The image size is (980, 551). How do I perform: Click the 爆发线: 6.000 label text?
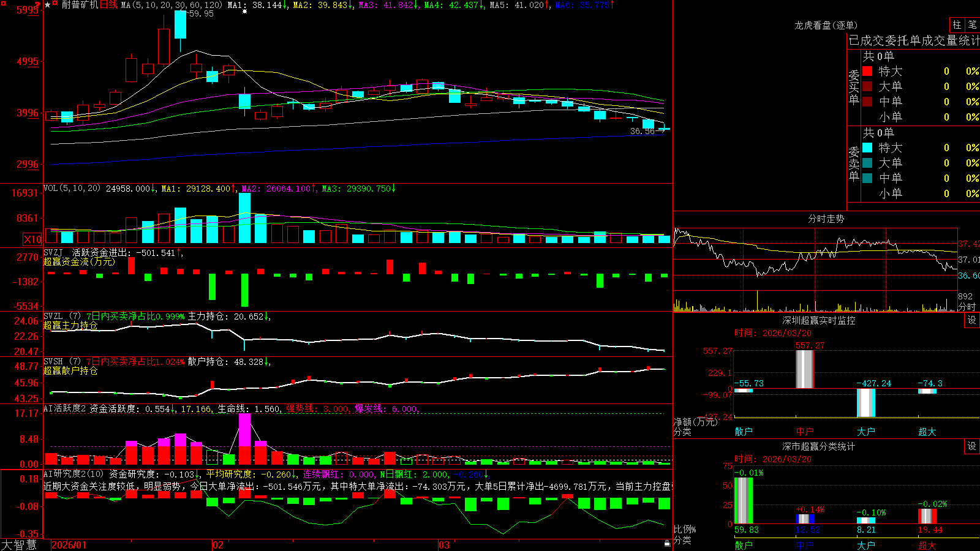[x=386, y=408]
